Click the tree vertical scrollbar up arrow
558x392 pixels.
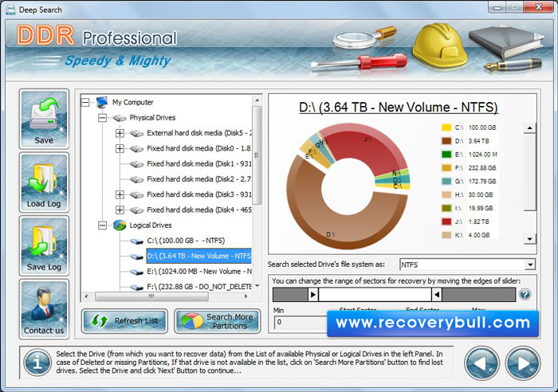(257, 101)
